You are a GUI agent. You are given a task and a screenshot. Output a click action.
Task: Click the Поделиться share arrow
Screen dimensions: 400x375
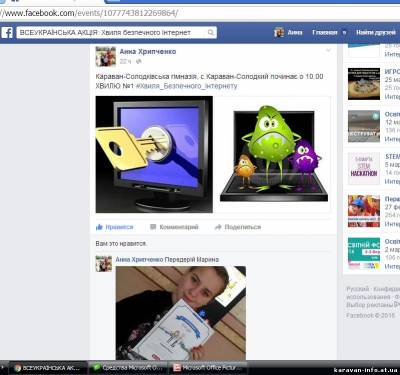218,227
